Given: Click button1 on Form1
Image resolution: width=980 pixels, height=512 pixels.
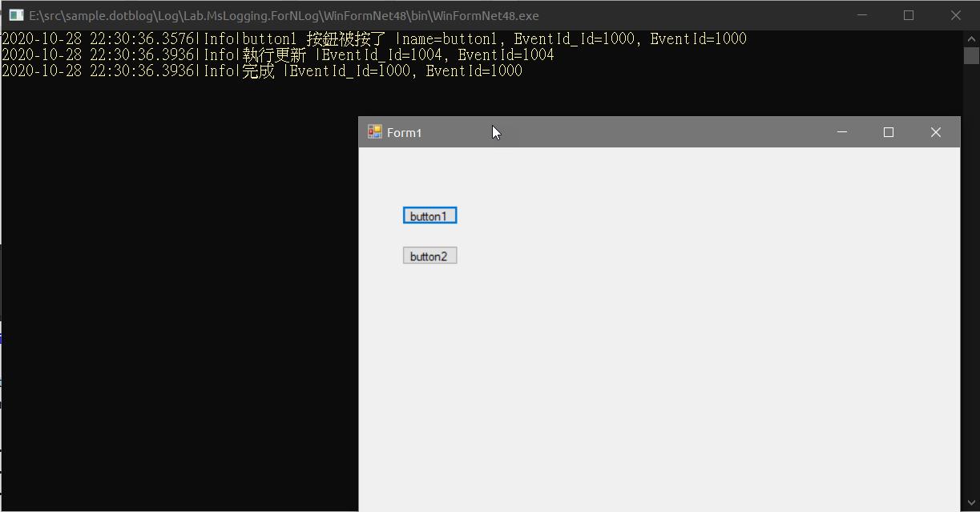Looking at the screenshot, I should (430, 215).
